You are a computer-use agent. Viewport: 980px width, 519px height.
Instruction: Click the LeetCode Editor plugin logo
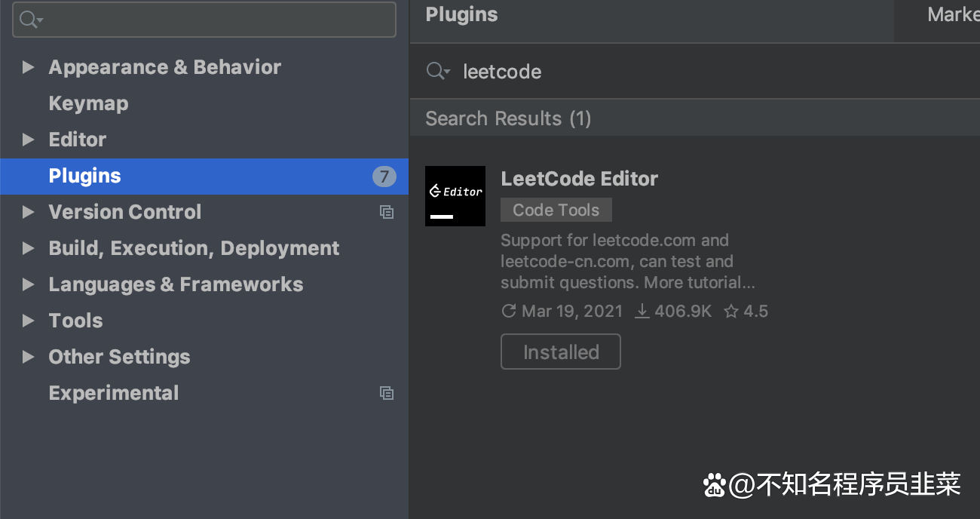(x=455, y=196)
